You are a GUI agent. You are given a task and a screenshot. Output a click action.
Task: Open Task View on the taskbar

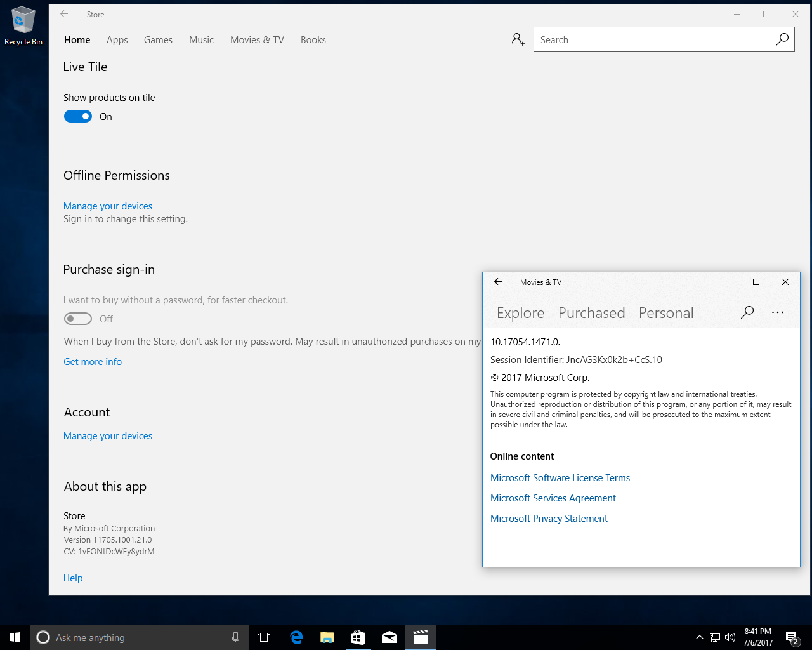pos(264,637)
